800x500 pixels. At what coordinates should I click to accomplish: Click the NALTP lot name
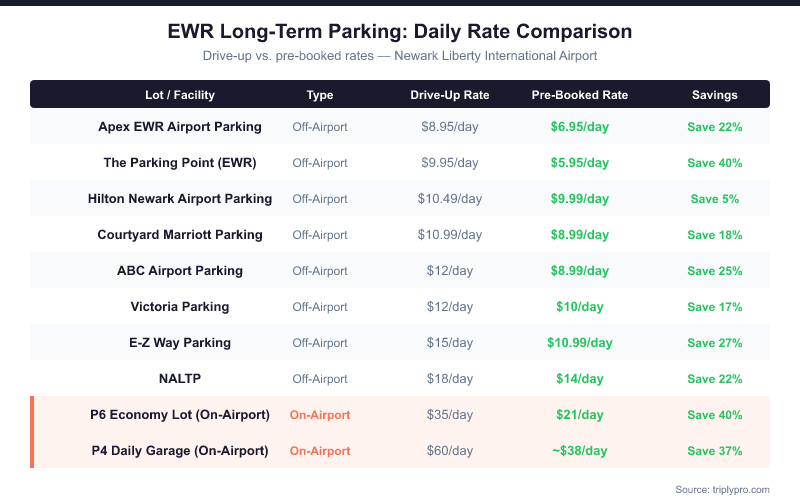[x=180, y=379]
